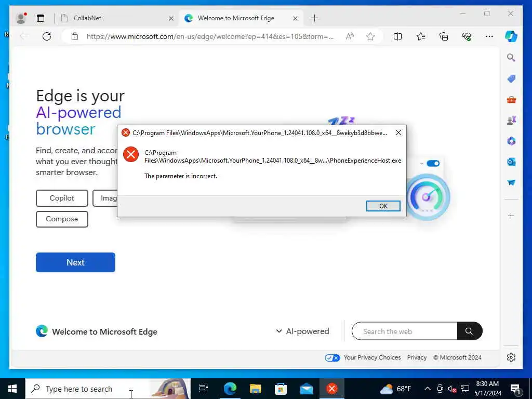
Task: Open the Windows Start menu
Action: (x=12, y=389)
